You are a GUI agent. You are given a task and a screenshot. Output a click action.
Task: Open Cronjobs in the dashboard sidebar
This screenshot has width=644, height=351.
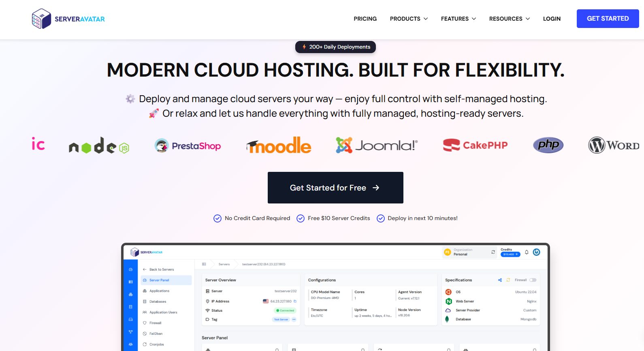click(x=156, y=345)
